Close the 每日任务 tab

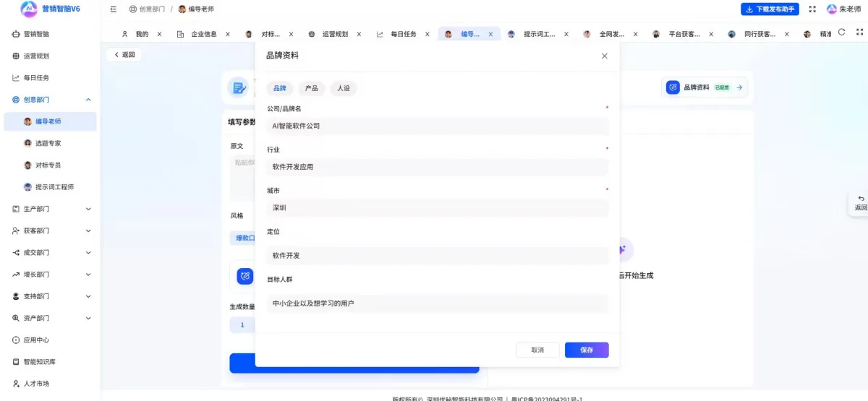(x=427, y=34)
